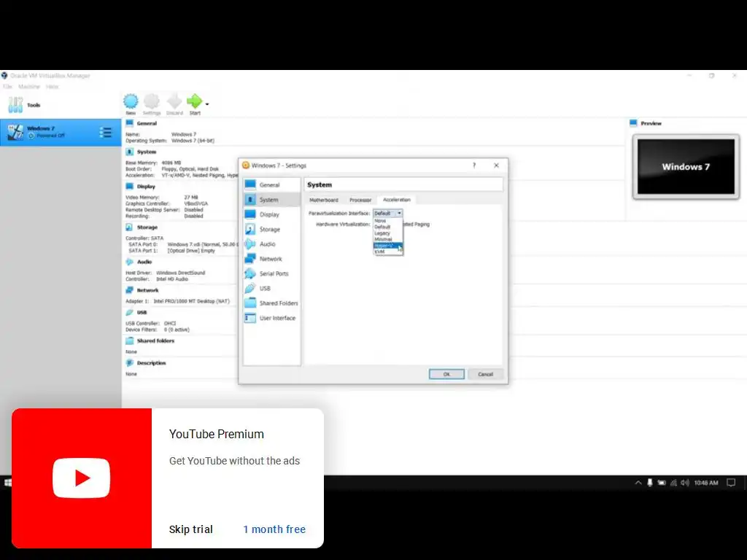This screenshot has height=560, width=747.
Task: Click the microphone icon in the system tray
Action: pos(650,483)
